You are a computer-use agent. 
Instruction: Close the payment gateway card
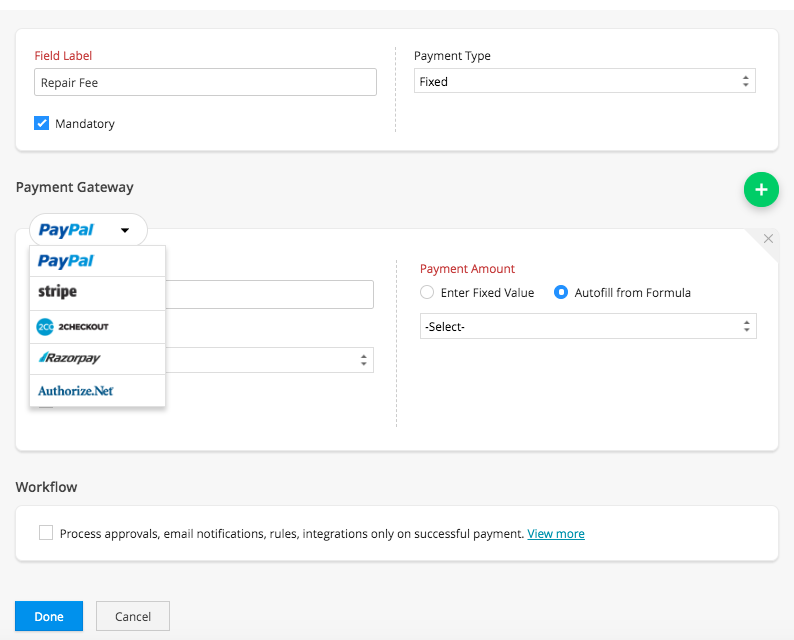pyautogui.click(x=768, y=239)
